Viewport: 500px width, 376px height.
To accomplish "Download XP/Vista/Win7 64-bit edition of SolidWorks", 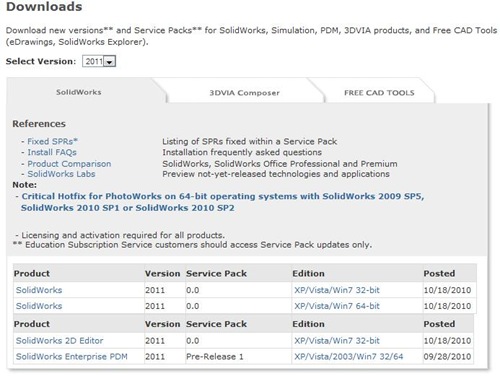I will 337,306.
